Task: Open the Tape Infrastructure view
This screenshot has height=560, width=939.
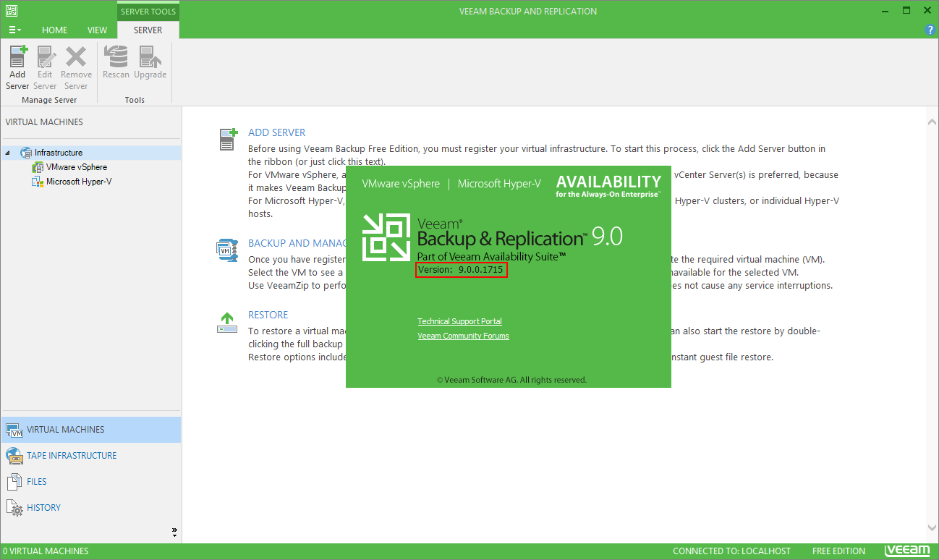Action: click(x=71, y=455)
